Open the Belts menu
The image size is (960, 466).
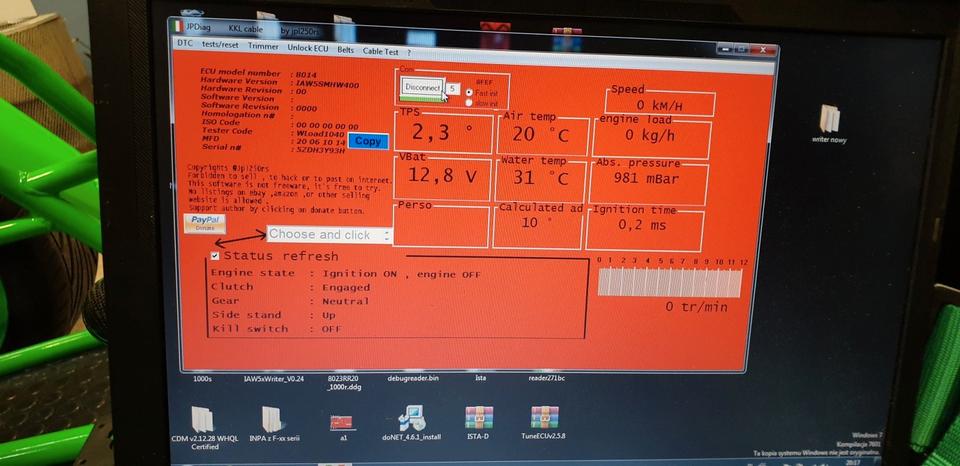pyautogui.click(x=345, y=50)
